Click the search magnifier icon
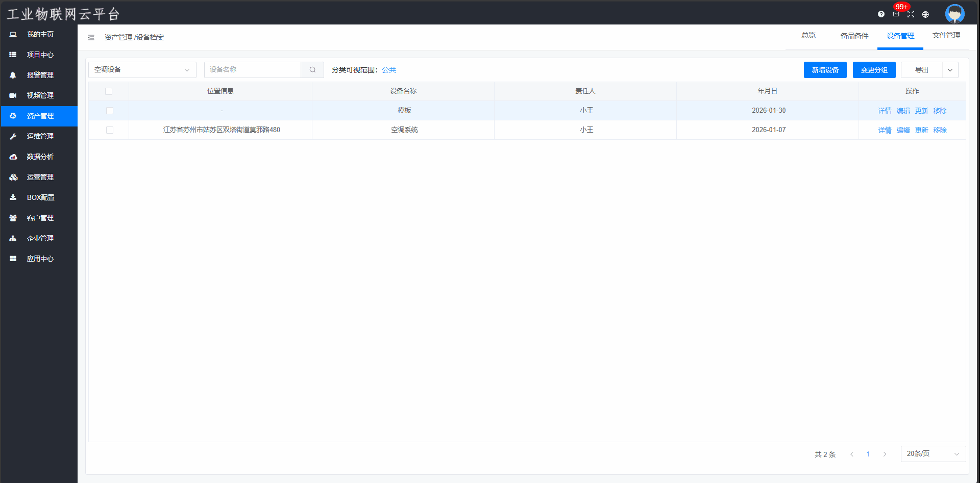 tap(312, 70)
